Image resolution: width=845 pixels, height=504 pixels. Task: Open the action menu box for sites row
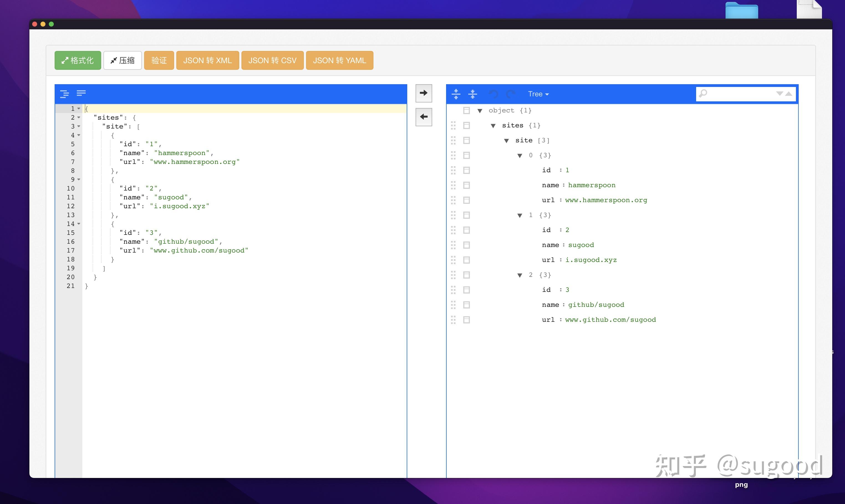[x=466, y=126]
